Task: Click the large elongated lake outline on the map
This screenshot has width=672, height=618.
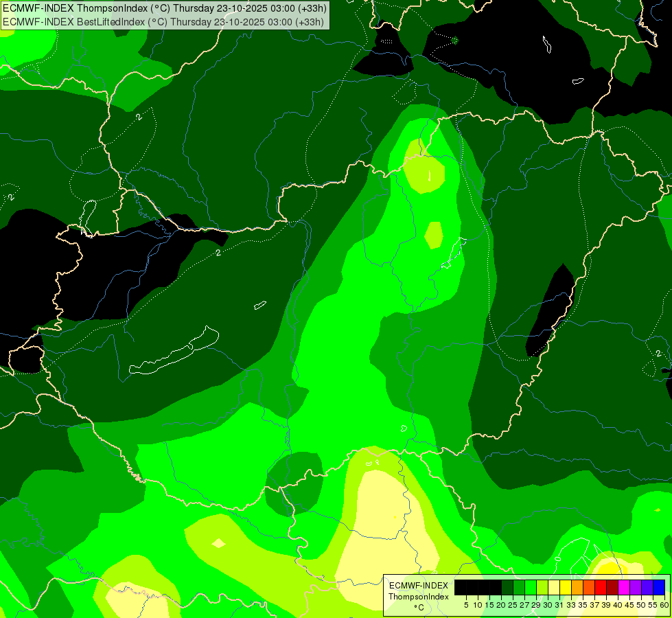Action: (174, 350)
